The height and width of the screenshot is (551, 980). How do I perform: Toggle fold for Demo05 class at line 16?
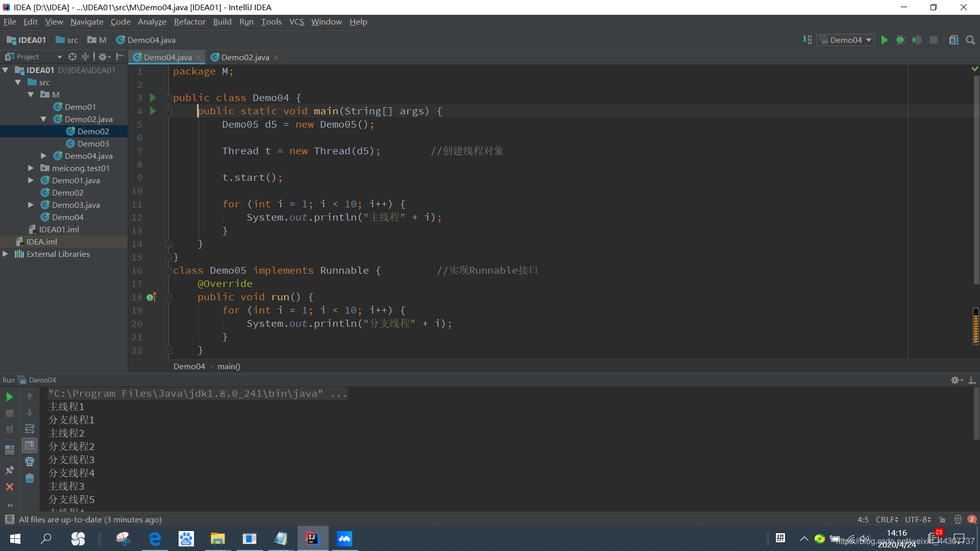pyautogui.click(x=168, y=270)
